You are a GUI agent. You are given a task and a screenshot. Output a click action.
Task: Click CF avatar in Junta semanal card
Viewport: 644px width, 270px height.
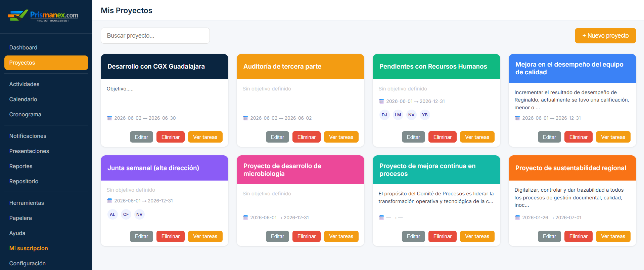click(x=126, y=215)
